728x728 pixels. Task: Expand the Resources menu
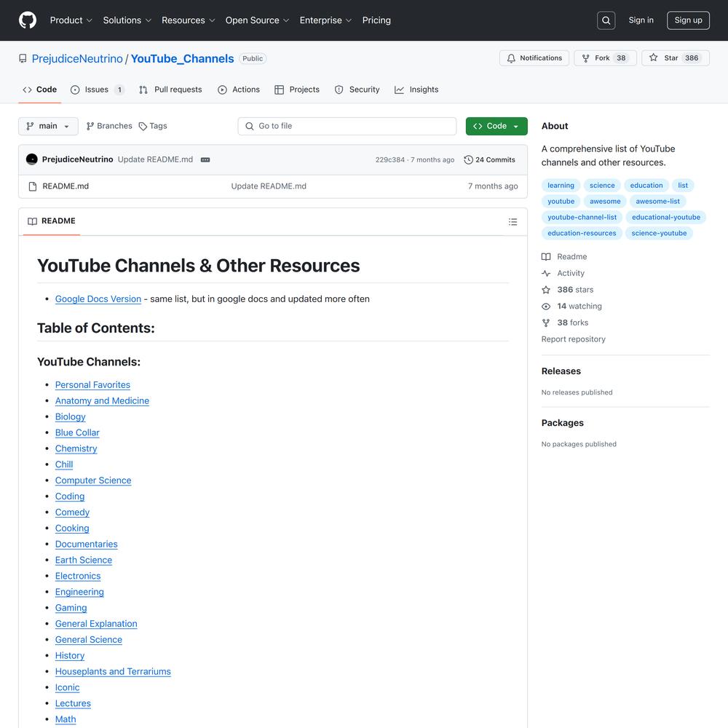pos(188,20)
